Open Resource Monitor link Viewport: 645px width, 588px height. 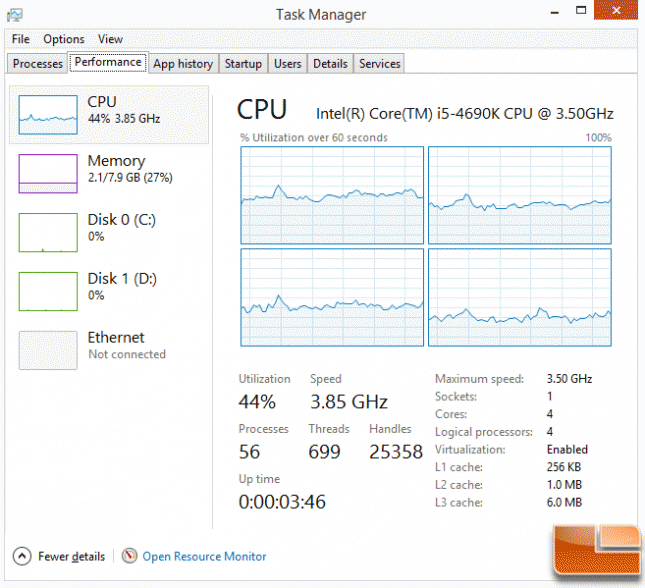pyautogui.click(x=204, y=556)
